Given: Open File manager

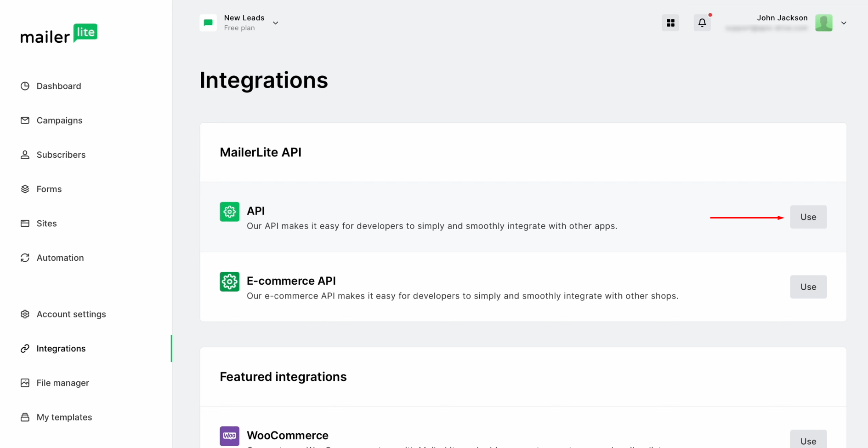Looking at the screenshot, I should [x=63, y=383].
